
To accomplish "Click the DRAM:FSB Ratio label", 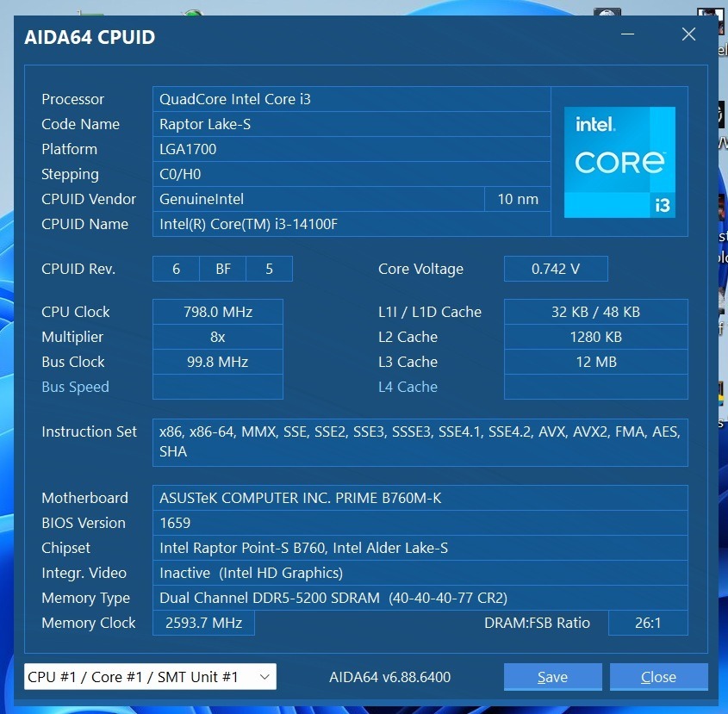I will tap(538, 623).
